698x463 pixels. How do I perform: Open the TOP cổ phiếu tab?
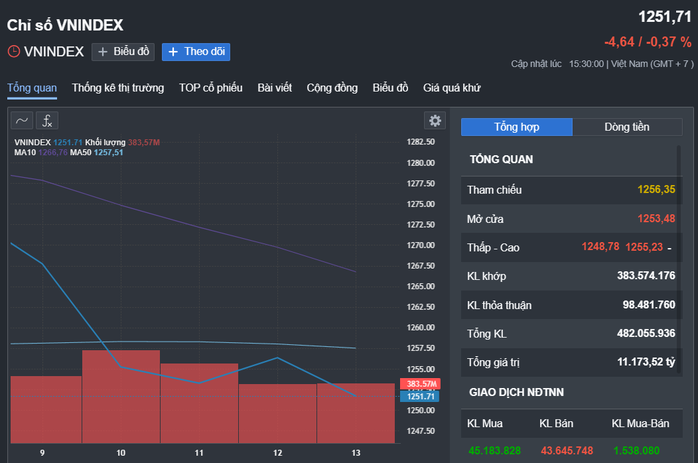211,88
